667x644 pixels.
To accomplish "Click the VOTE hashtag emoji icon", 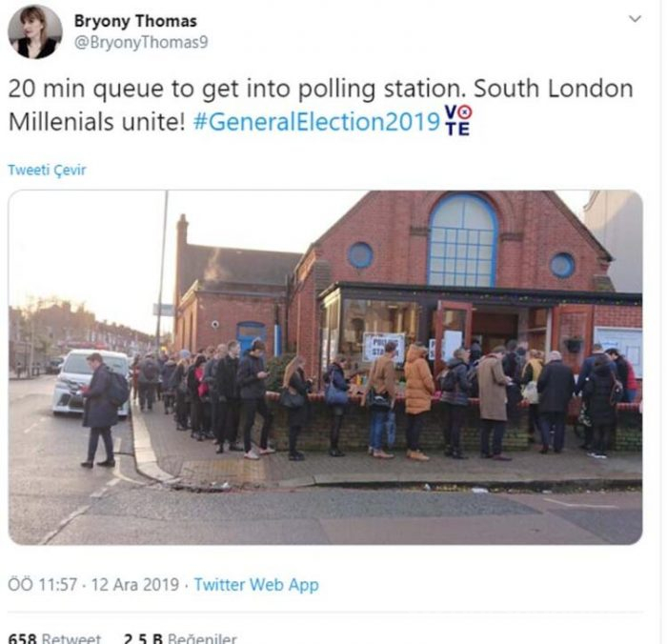I will [457, 121].
